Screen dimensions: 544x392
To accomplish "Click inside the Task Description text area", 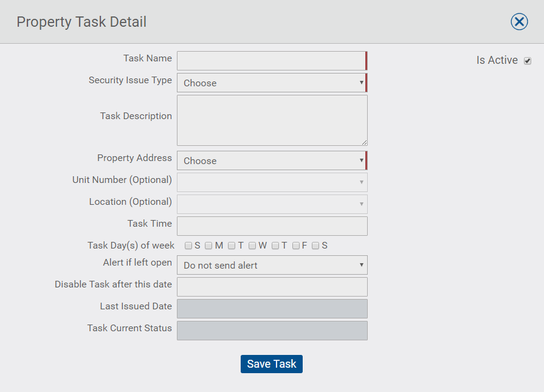I will pyautogui.click(x=272, y=120).
